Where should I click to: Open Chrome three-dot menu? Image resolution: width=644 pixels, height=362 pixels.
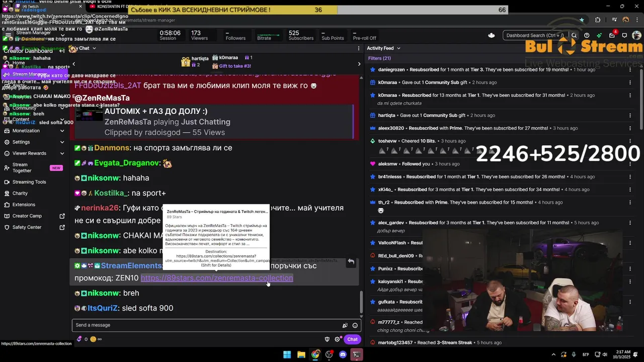(x=637, y=20)
